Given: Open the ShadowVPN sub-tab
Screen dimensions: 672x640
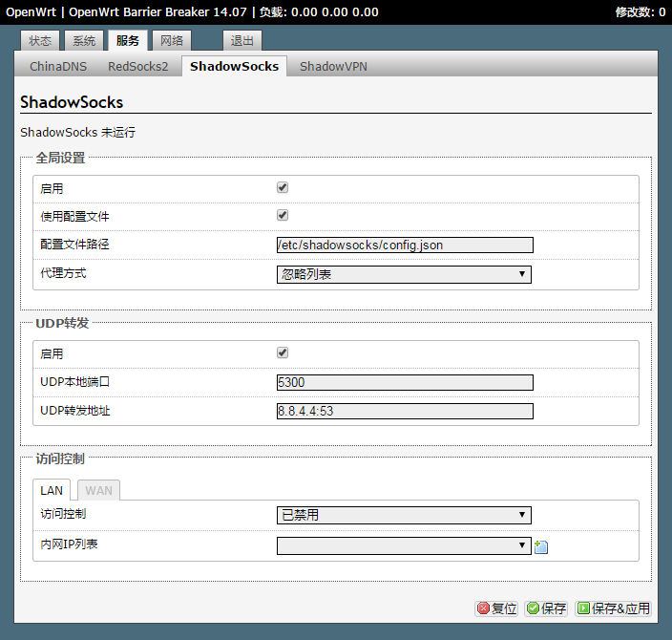Looking at the screenshot, I should (x=333, y=67).
